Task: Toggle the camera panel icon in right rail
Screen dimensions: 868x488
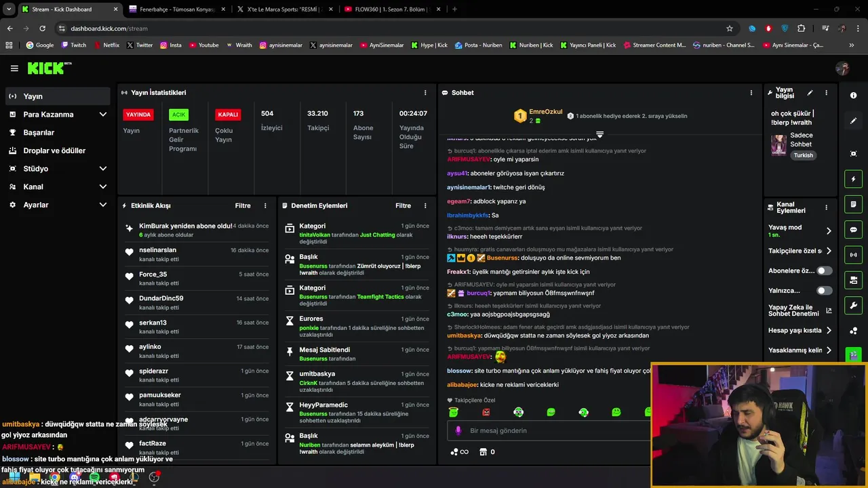Action: [x=853, y=280]
